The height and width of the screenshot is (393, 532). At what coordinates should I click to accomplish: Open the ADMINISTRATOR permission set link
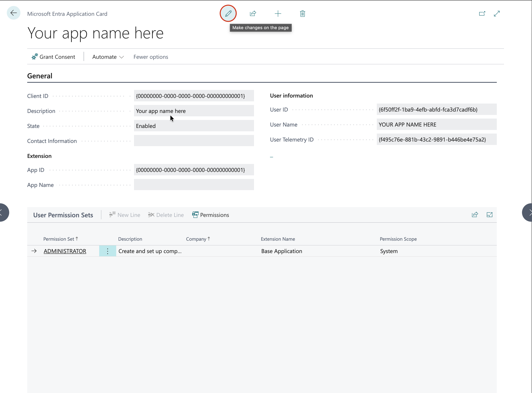click(x=65, y=251)
